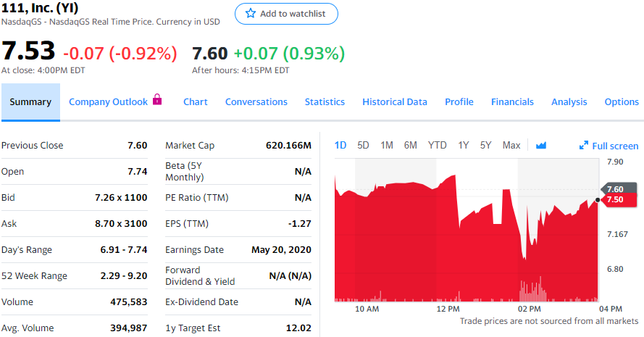The height and width of the screenshot is (337, 644).
Task: Click the 7.50 price marker on chart
Action: (x=614, y=199)
